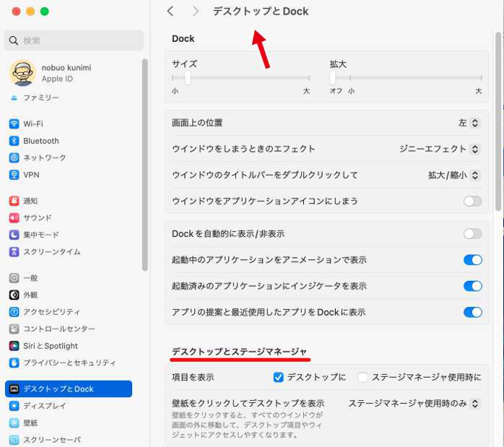Open the スクリーンタイム icon

click(14, 252)
